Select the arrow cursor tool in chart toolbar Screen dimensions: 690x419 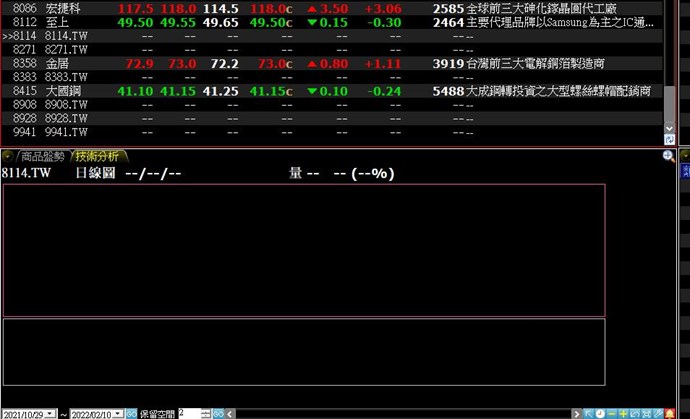(588, 414)
